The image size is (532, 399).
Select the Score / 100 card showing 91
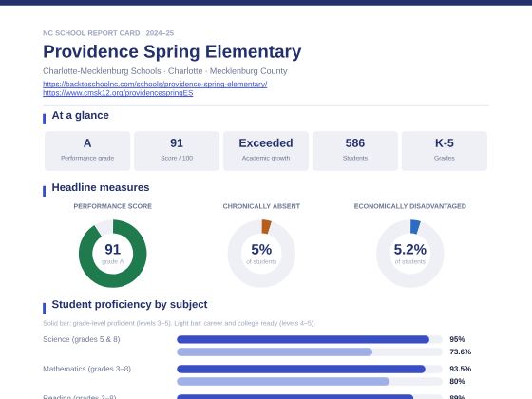[x=177, y=151]
